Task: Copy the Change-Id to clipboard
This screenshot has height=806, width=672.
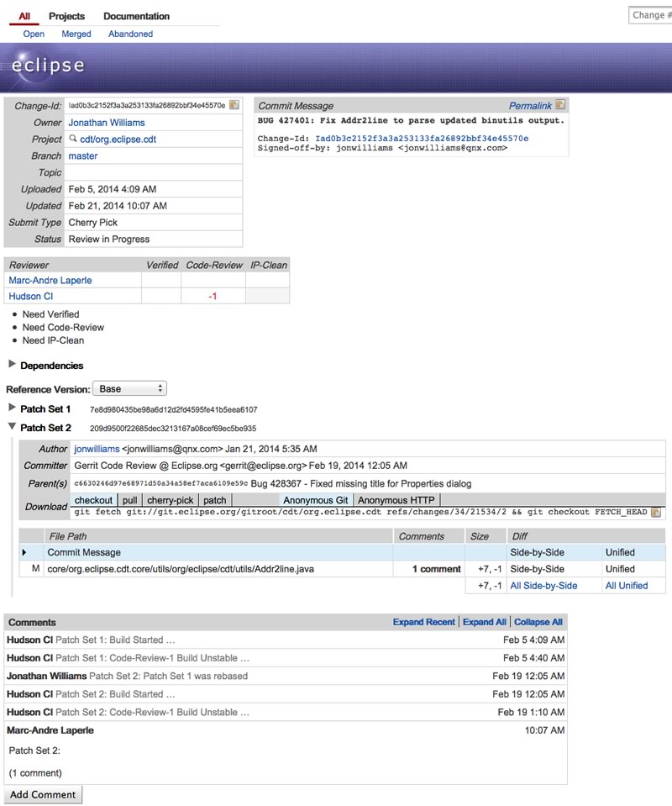Action: pyautogui.click(x=234, y=106)
